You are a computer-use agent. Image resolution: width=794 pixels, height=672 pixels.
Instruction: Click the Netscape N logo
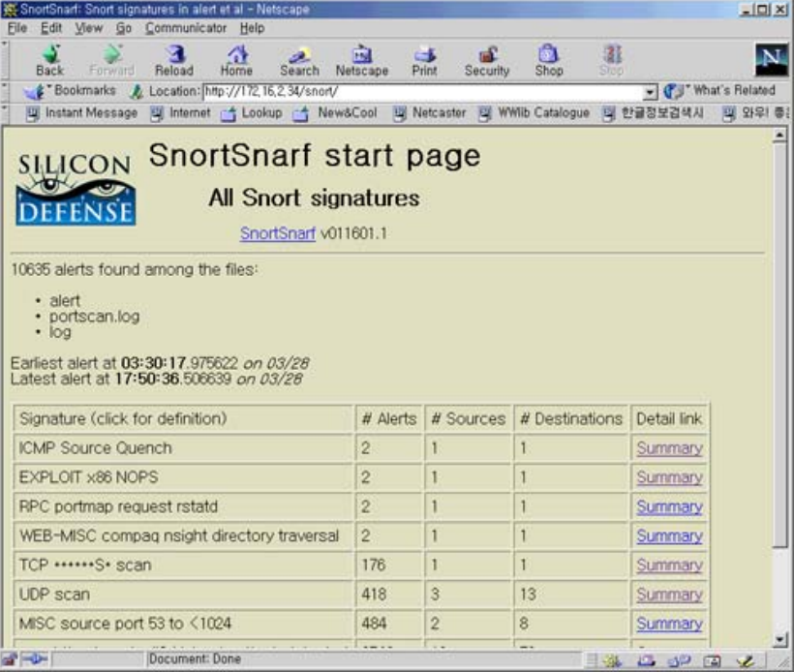coord(771,59)
